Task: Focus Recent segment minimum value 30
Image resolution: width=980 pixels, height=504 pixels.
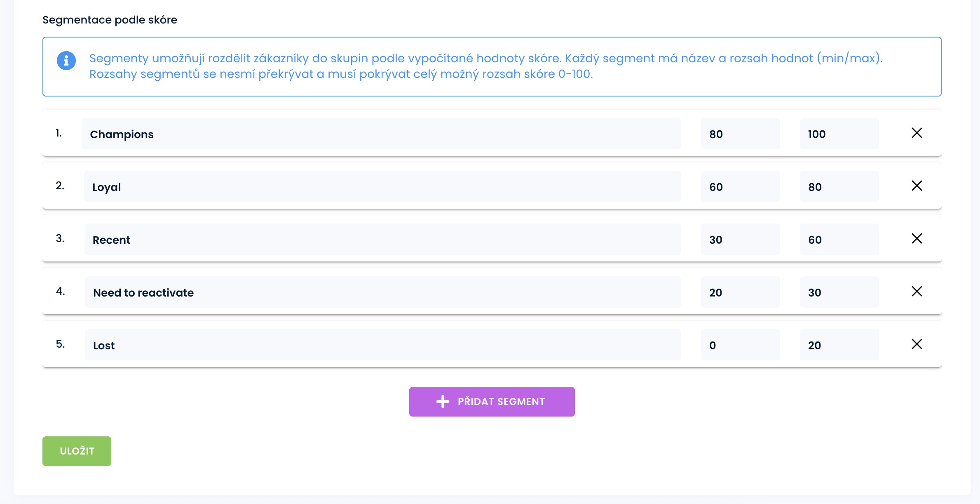Action: click(x=740, y=240)
